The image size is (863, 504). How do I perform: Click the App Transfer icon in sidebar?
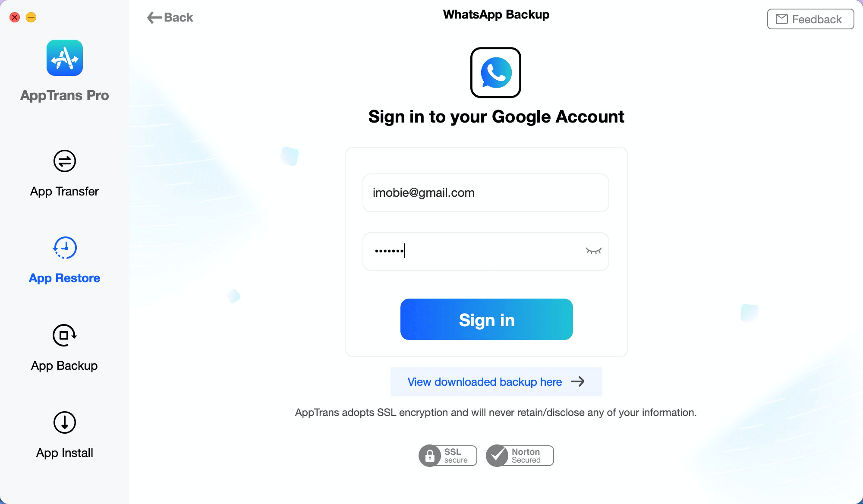tap(65, 161)
